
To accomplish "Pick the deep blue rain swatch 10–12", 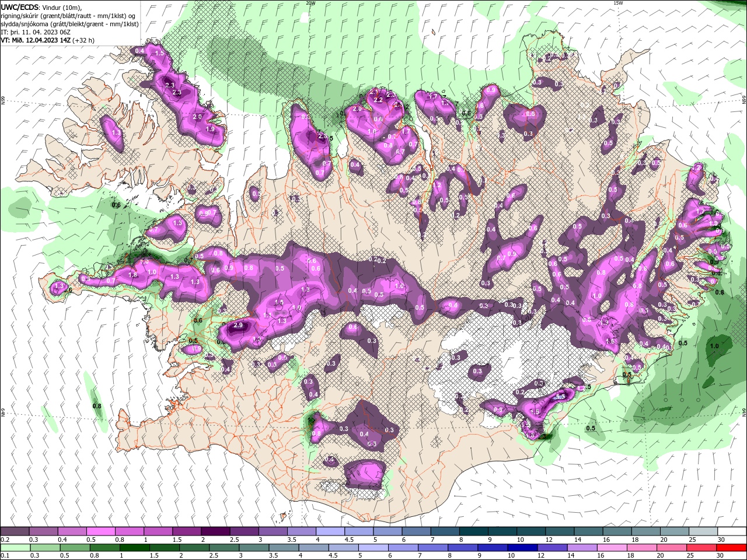I will click(522, 548).
